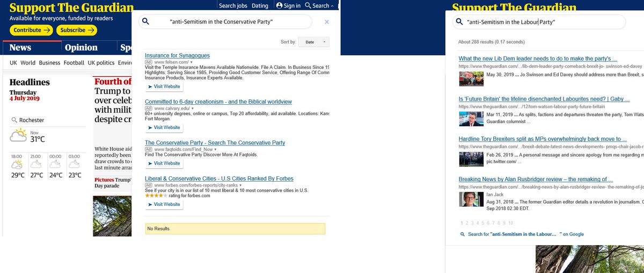Open the Football section in the sub navigation
The width and height of the screenshot is (644, 273).
74,63
